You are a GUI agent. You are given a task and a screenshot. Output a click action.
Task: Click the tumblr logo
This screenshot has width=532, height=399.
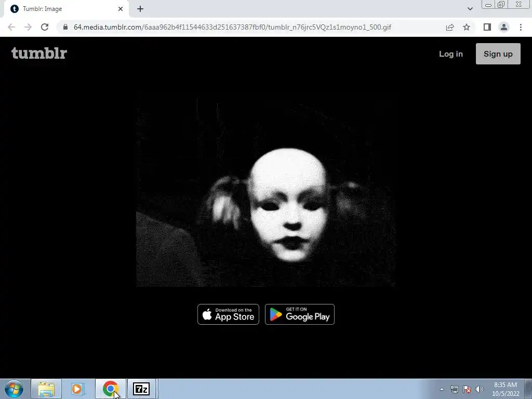(39, 54)
